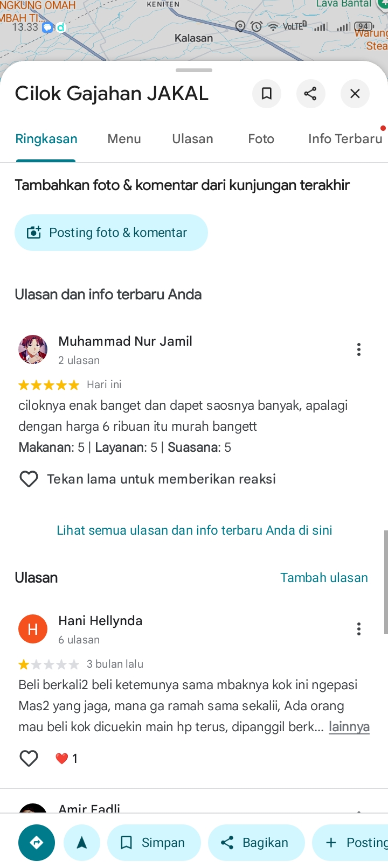This screenshot has width=388, height=868.
Task: Tap Posting foto & komentar button
Action: click(111, 233)
